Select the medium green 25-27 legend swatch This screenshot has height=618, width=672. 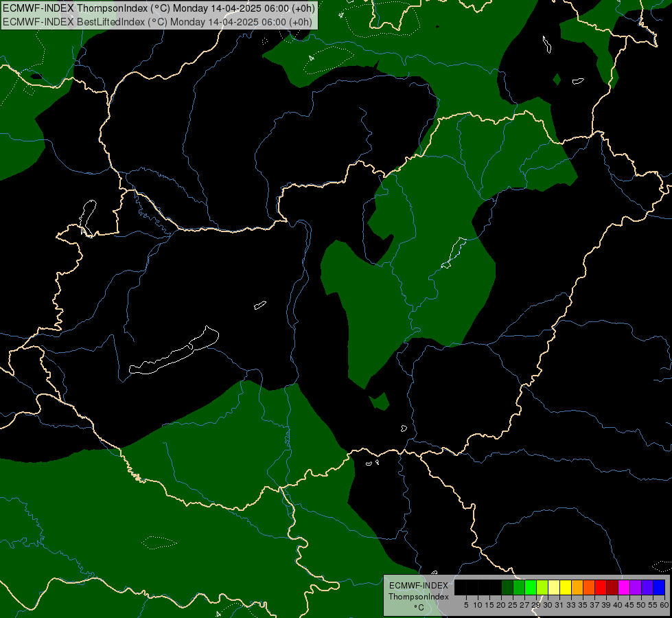518,587
